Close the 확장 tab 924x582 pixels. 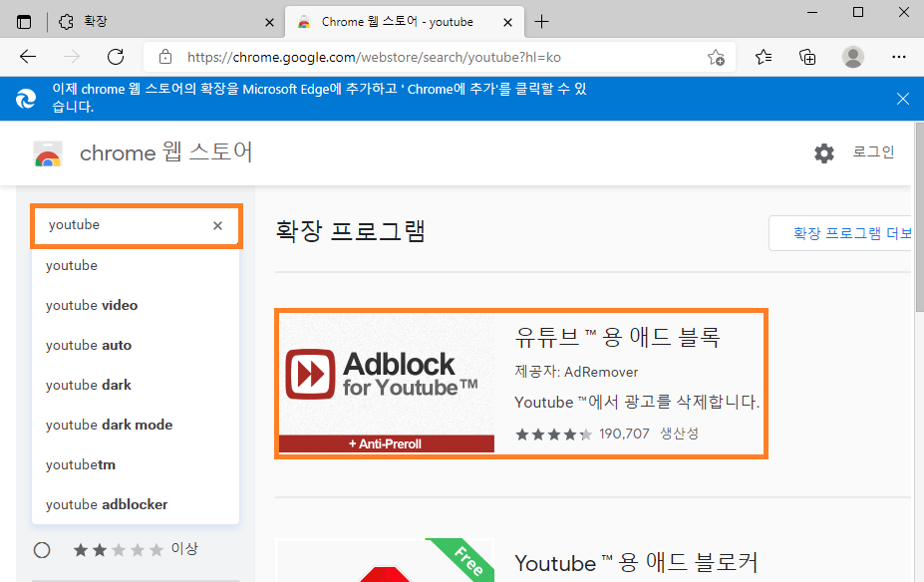point(269,22)
